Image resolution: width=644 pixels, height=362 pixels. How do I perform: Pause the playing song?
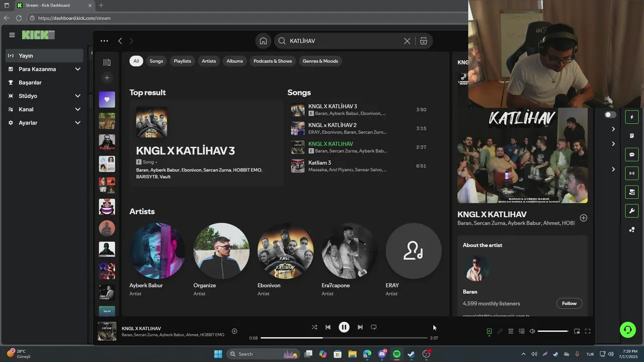point(344,327)
